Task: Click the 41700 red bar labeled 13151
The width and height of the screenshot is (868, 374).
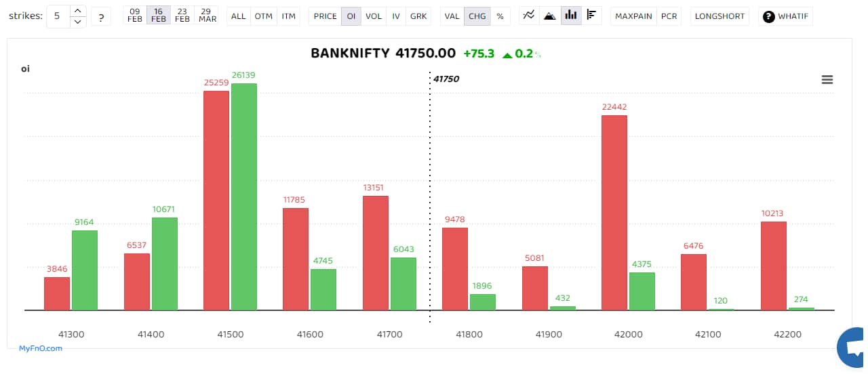Action: point(376,253)
